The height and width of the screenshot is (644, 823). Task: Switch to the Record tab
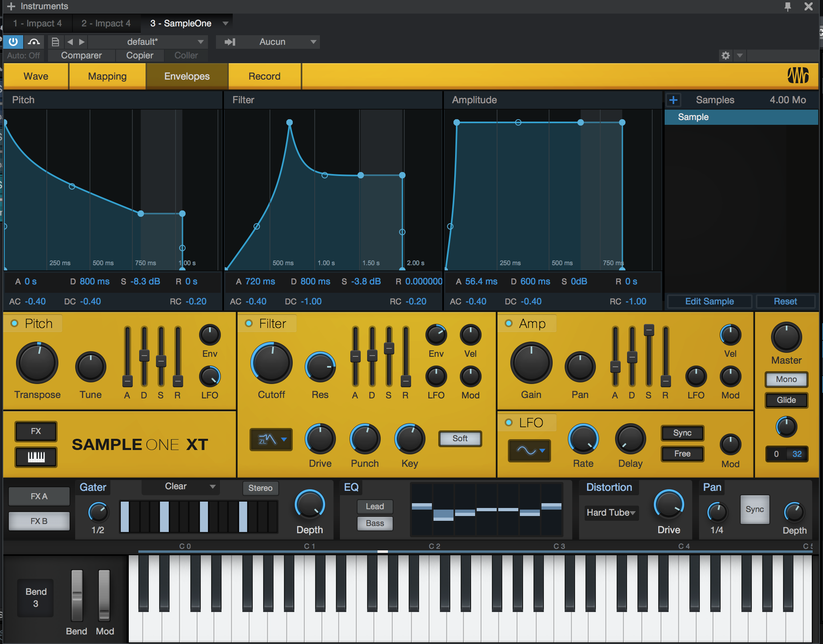[x=264, y=76]
